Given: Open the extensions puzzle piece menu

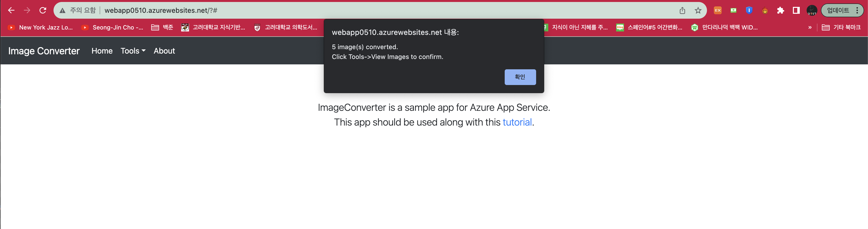Looking at the screenshot, I should pyautogui.click(x=780, y=11).
